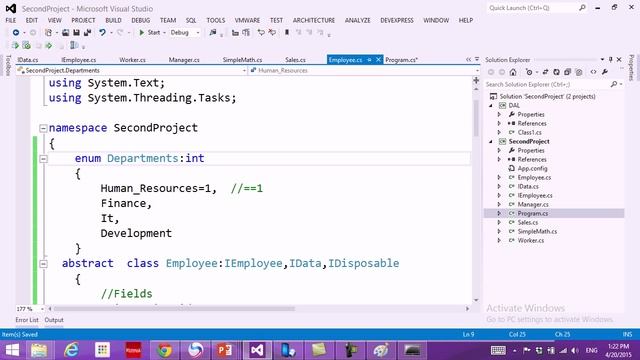Click the Search Solution Explorer input field

tap(547, 84)
